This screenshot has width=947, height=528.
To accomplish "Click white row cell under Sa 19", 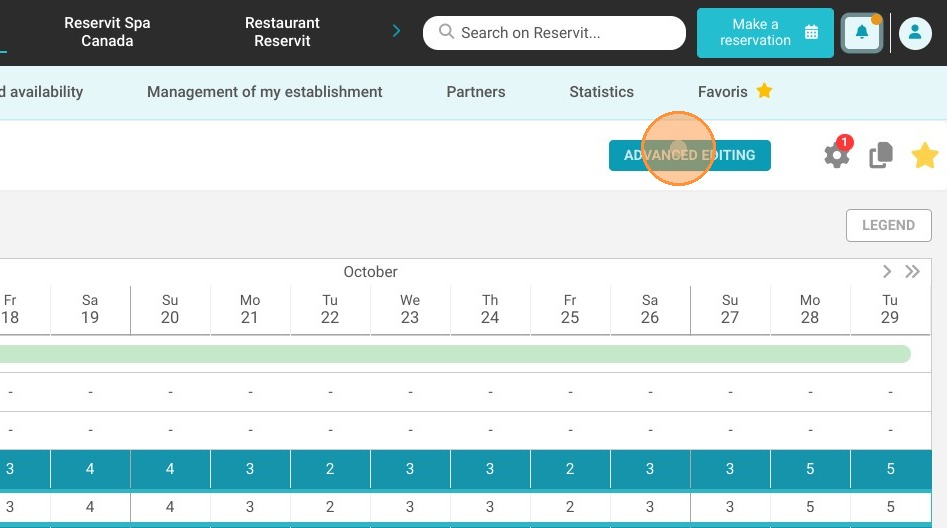I will point(90,507).
